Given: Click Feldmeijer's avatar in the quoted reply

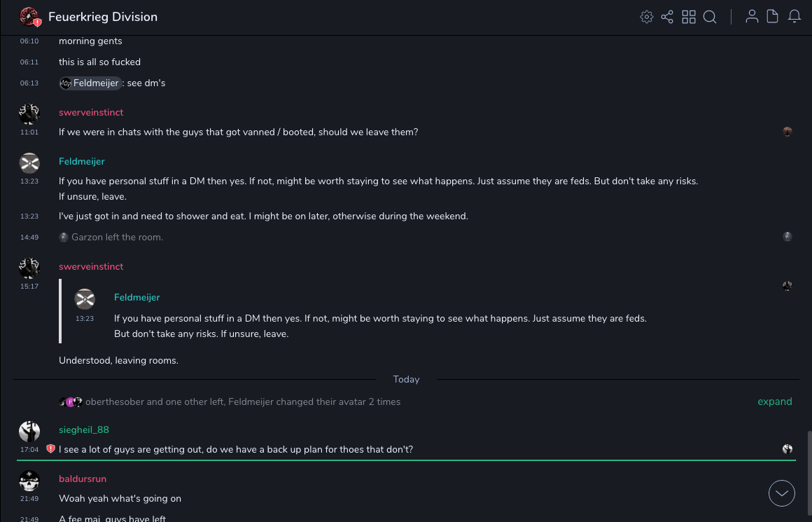Looking at the screenshot, I should coord(85,299).
